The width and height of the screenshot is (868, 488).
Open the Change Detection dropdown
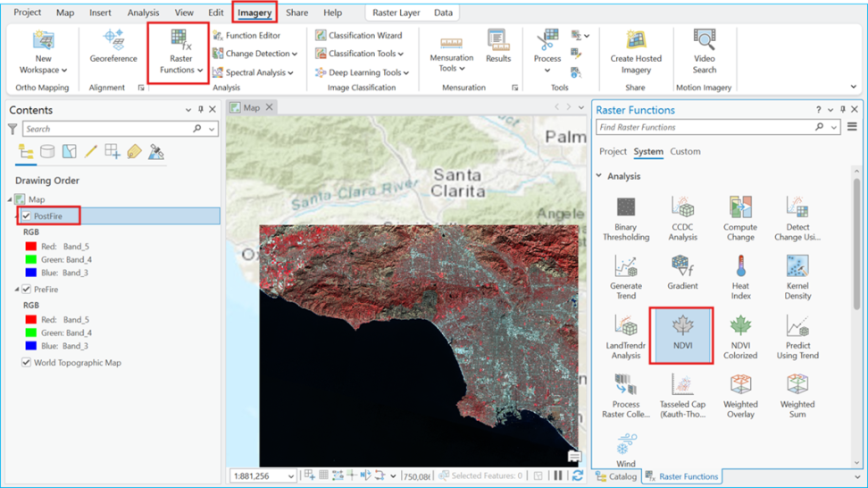tap(255, 54)
